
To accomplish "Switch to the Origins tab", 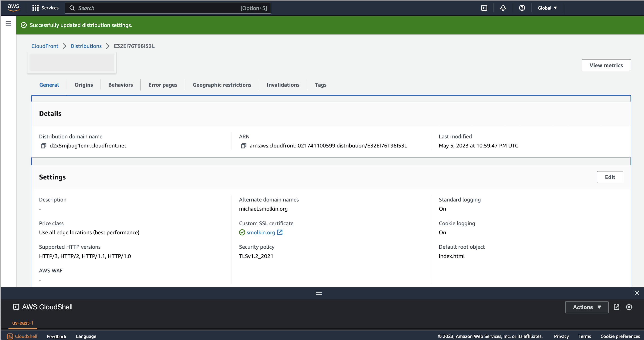I will point(83,85).
